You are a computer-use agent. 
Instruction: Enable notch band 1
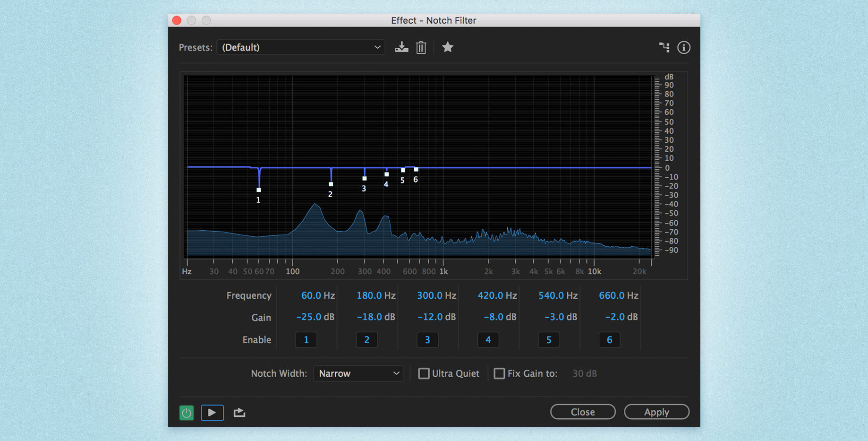coord(306,339)
